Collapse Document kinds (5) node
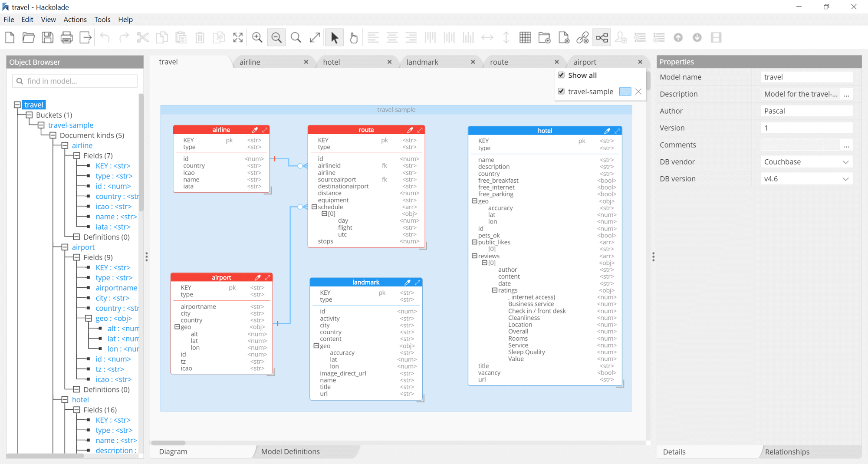 [x=53, y=135]
